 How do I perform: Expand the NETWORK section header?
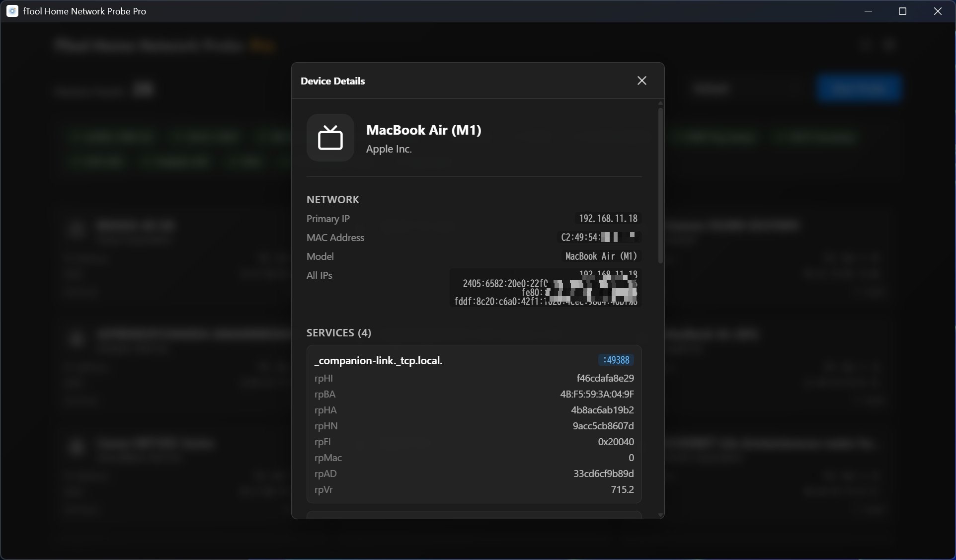[332, 199]
